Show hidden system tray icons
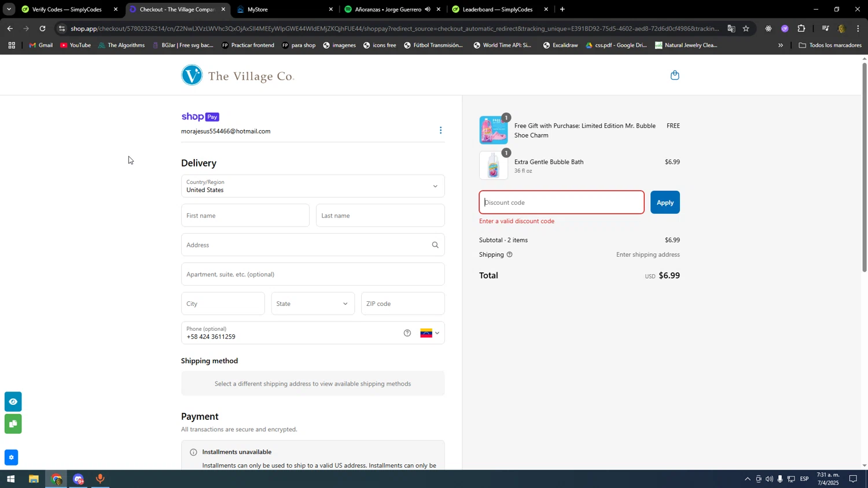The image size is (868, 488). coord(747,479)
